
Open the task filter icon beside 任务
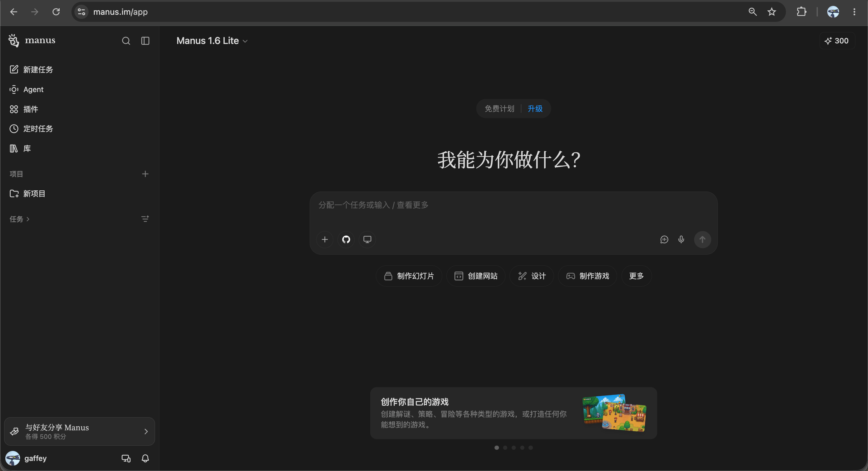coord(145,219)
